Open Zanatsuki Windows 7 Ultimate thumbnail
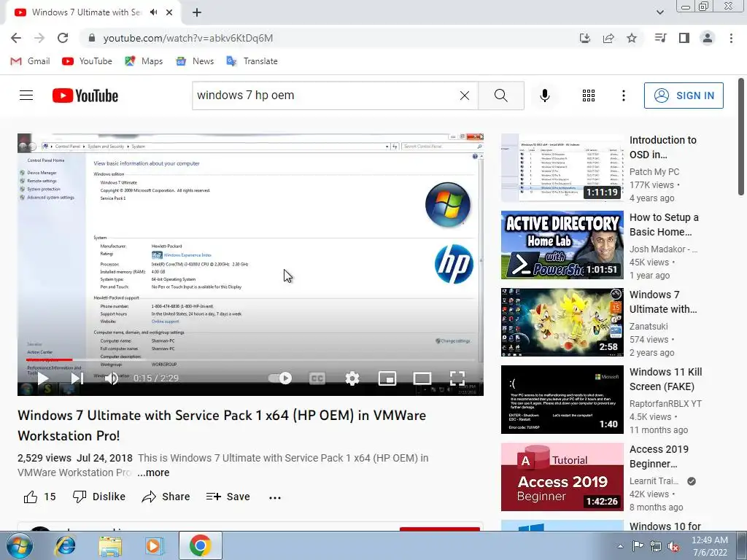747x560 pixels. pos(562,322)
